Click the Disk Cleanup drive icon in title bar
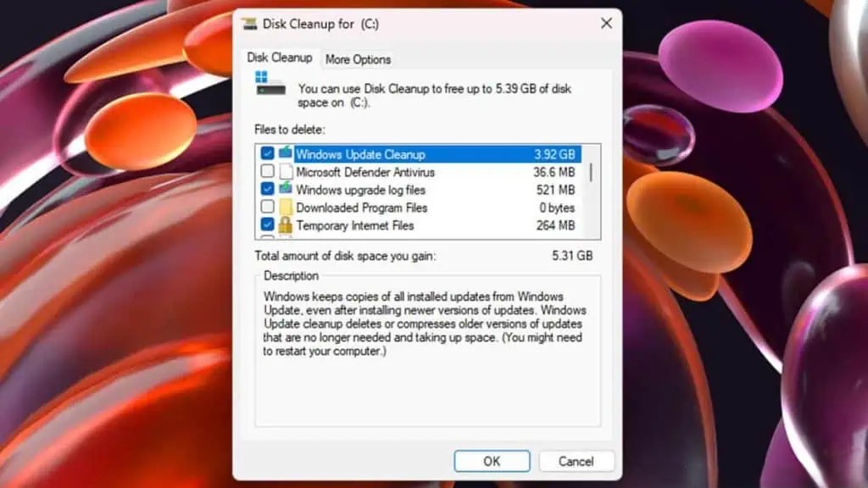This screenshot has width=868, height=488. [x=250, y=24]
